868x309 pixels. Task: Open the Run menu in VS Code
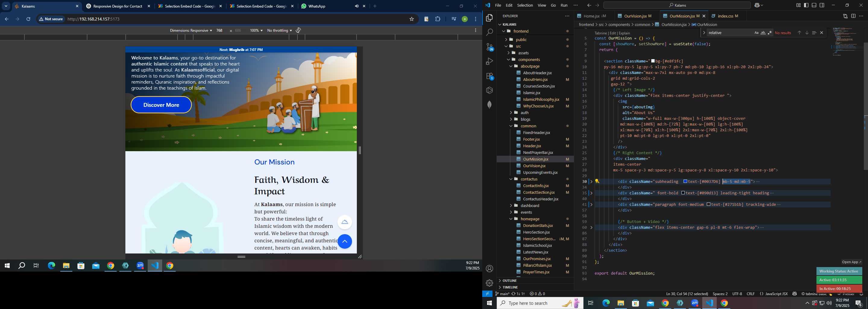[564, 5]
